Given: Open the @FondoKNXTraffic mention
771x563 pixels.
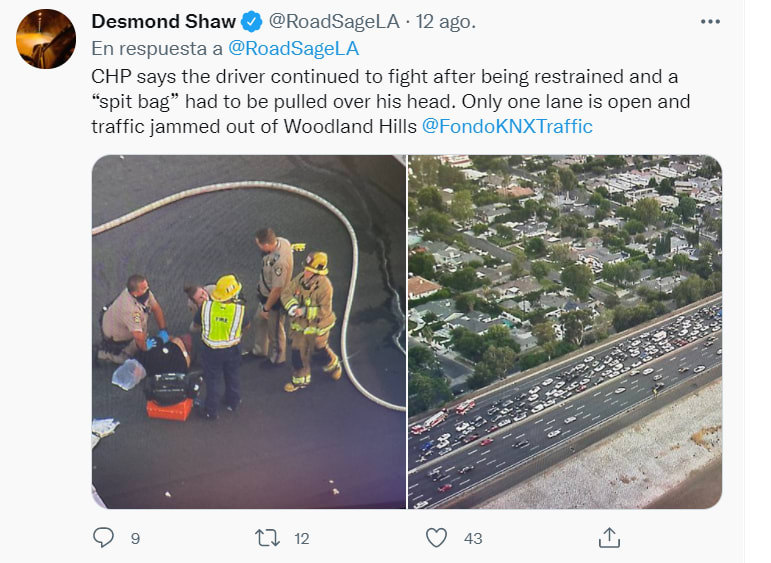Looking at the screenshot, I should [x=507, y=126].
